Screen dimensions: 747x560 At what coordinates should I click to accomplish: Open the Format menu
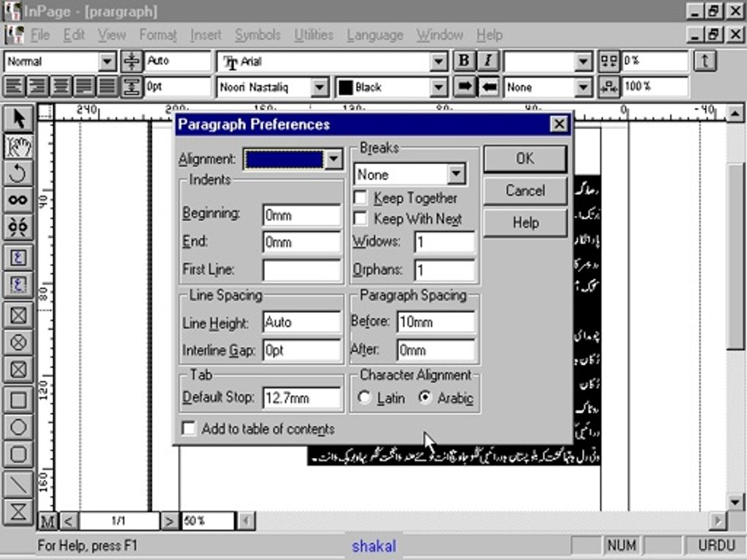[158, 35]
